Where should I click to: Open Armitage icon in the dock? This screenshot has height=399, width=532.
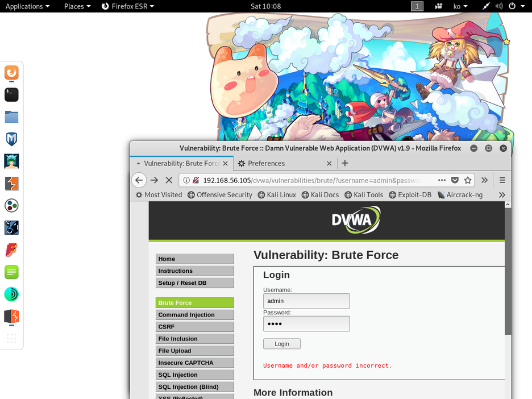[x=11, y=161]
